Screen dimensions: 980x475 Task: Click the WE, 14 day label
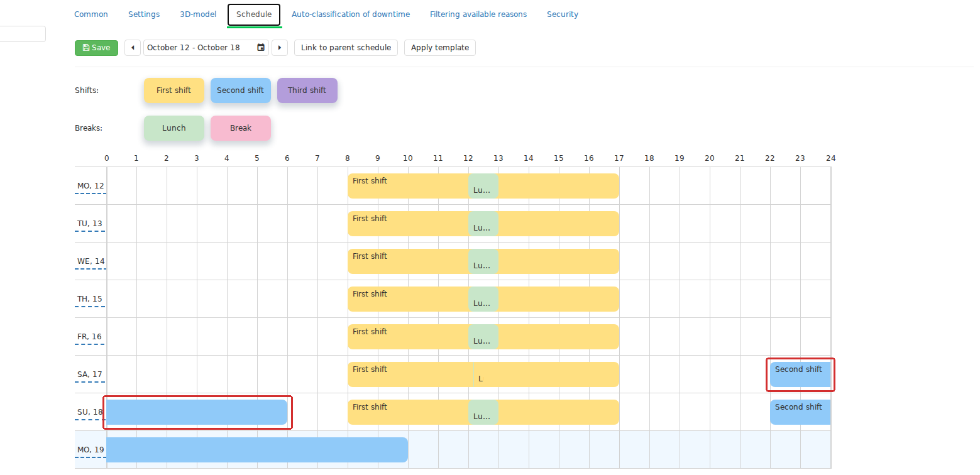coord(91,261)
